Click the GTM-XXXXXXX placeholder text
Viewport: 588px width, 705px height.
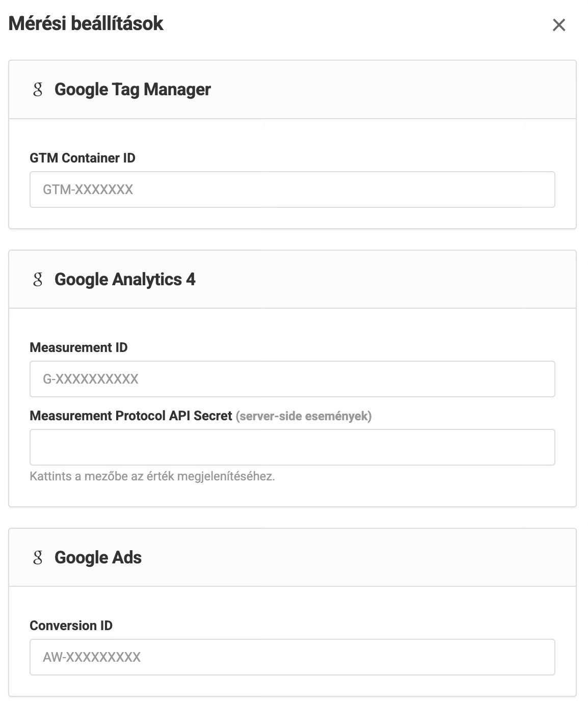point(88,189)
